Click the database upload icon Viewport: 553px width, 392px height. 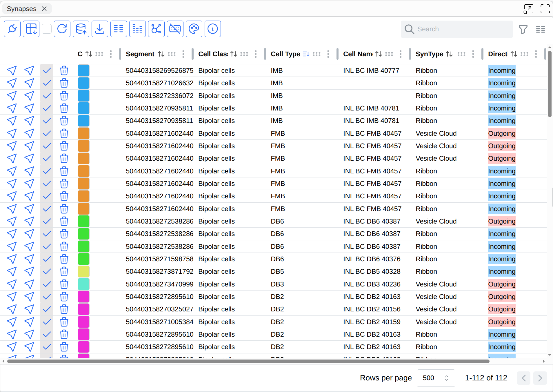click(x=81, y=29)
